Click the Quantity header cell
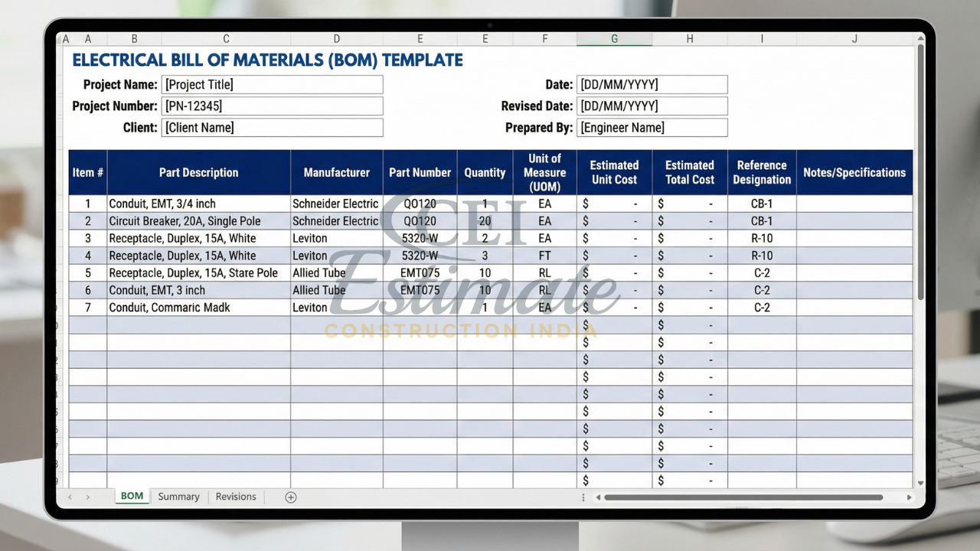 pyautogui.click(x=485, y=172)
